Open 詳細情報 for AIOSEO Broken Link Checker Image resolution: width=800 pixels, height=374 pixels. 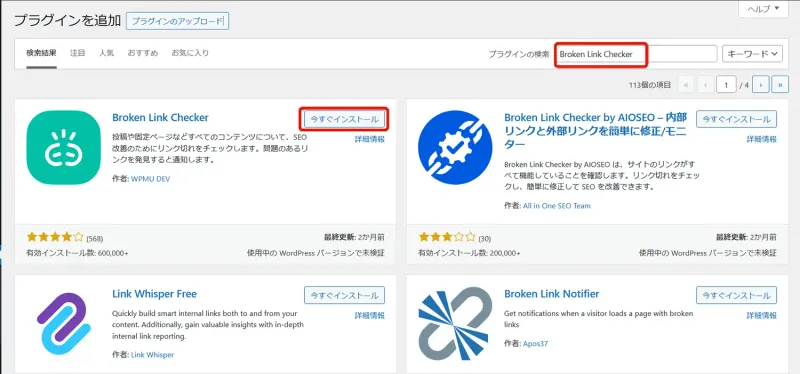click(762, 139)
